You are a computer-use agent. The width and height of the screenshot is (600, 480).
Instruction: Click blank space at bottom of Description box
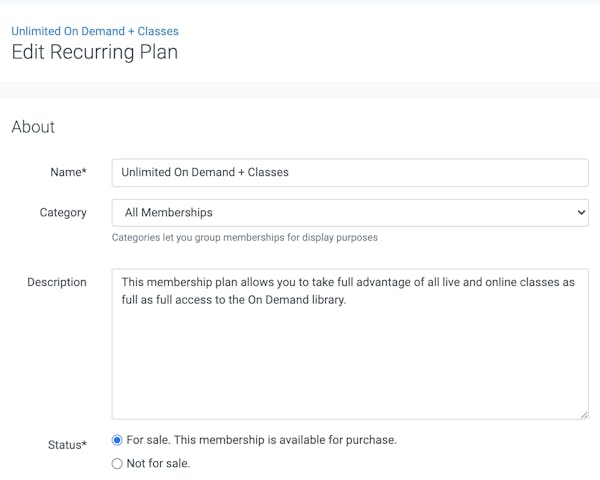coord(350,395)
